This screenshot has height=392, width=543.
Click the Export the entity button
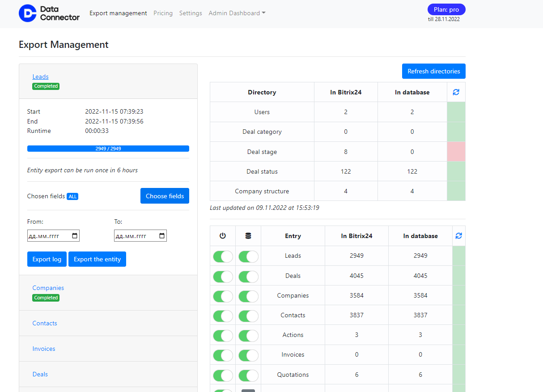tap(97, 259)
